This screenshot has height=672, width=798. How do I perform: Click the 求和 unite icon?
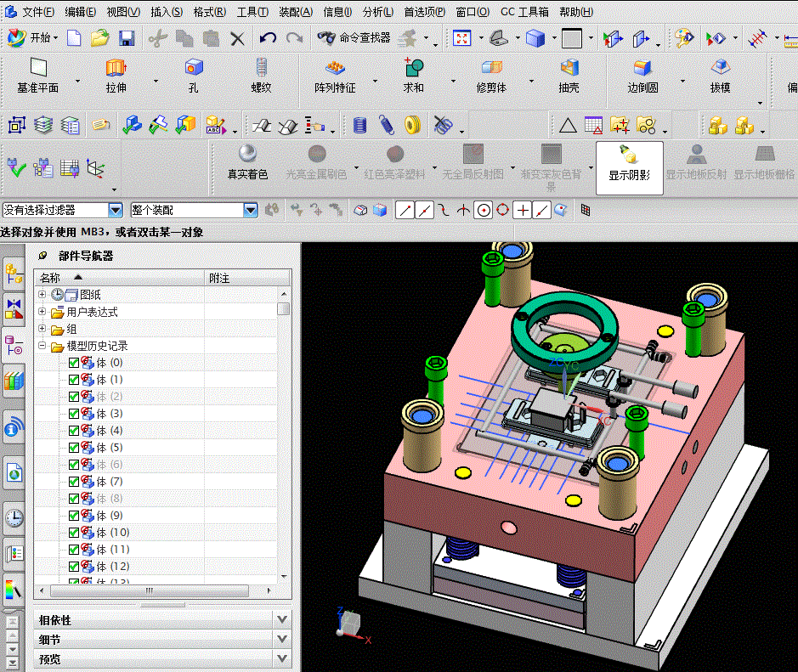pyautogui.click(x=413, y=76)
